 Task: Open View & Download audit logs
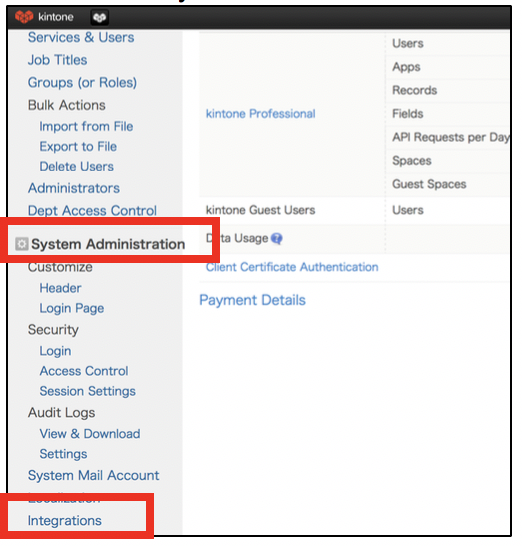click(x=90, y=434)
